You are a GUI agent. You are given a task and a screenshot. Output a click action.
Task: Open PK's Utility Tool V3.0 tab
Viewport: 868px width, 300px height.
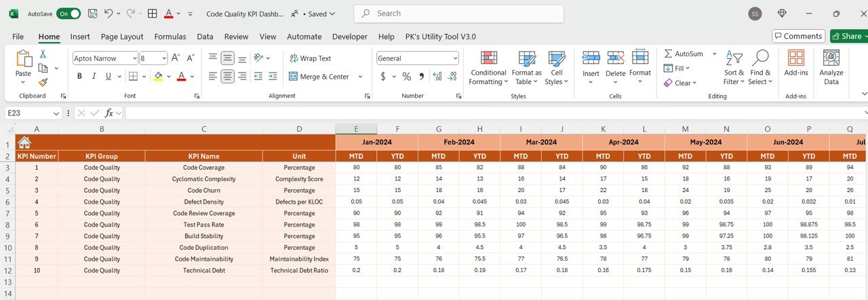tap(440, 37)
